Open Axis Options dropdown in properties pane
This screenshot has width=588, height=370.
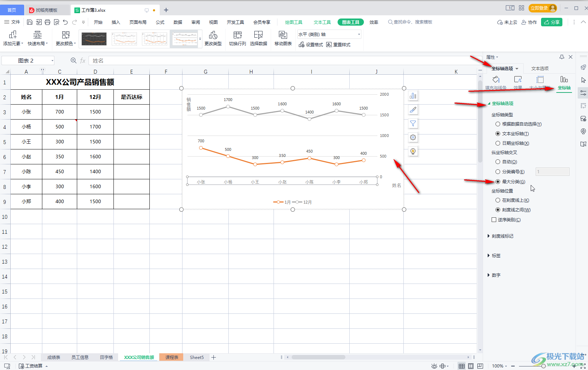[517, 69]
